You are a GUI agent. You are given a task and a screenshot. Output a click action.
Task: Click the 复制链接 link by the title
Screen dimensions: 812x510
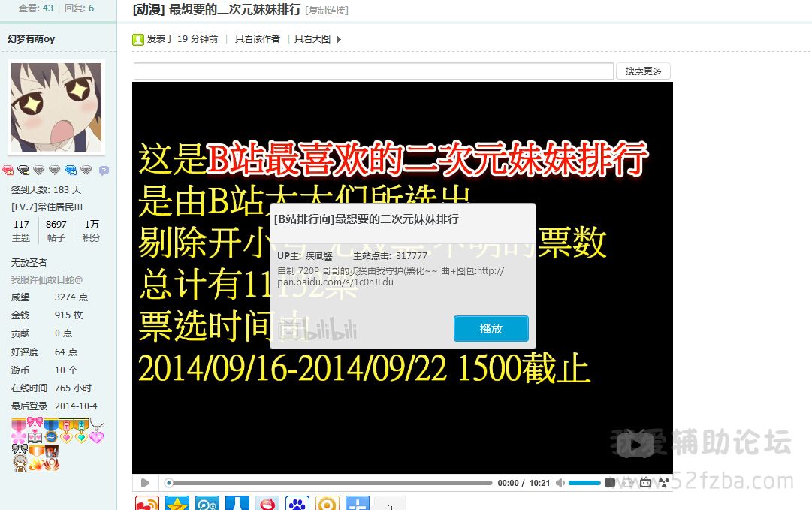(x=328, y=11)
